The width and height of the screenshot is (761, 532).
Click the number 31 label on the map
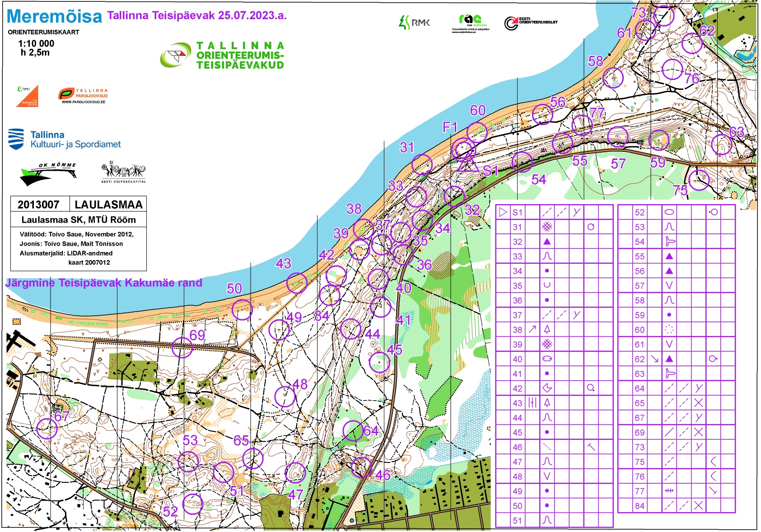click(x=407, y=147)
